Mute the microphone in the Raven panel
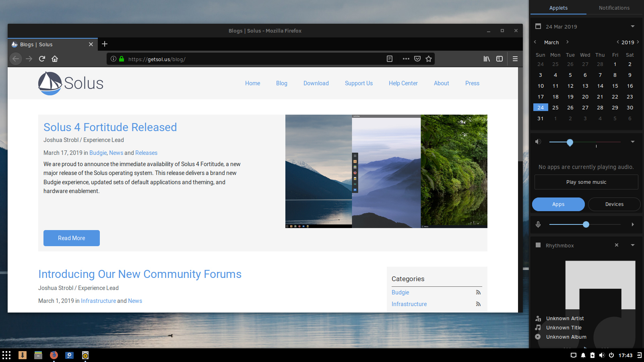This screenshot has width=644, height=362. (538, 224)
